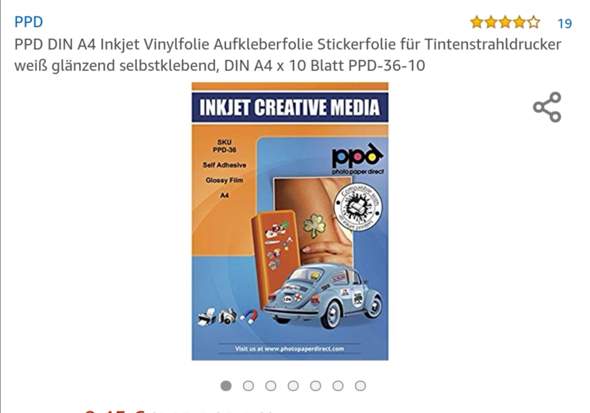Click the star rating graphic
This screenshot has height=413, width=590.
[505, 23]
